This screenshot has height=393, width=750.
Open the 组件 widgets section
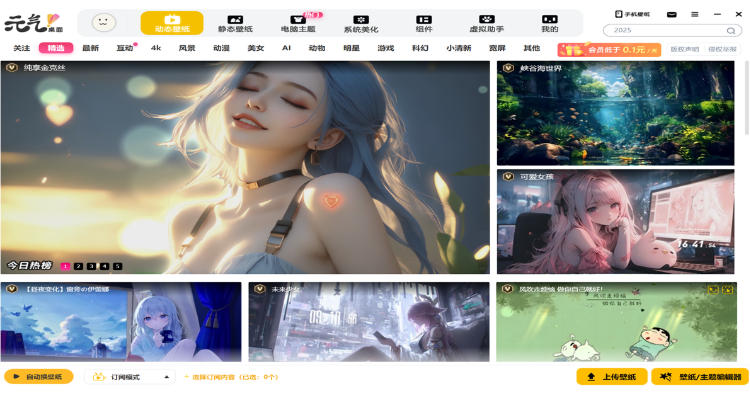click(424, 23)
